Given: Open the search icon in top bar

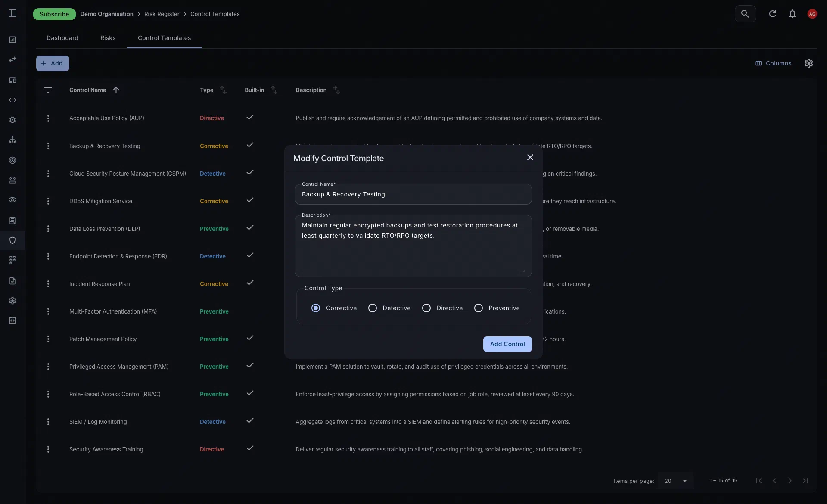Looking at the screenshot, I should (745, 14).
